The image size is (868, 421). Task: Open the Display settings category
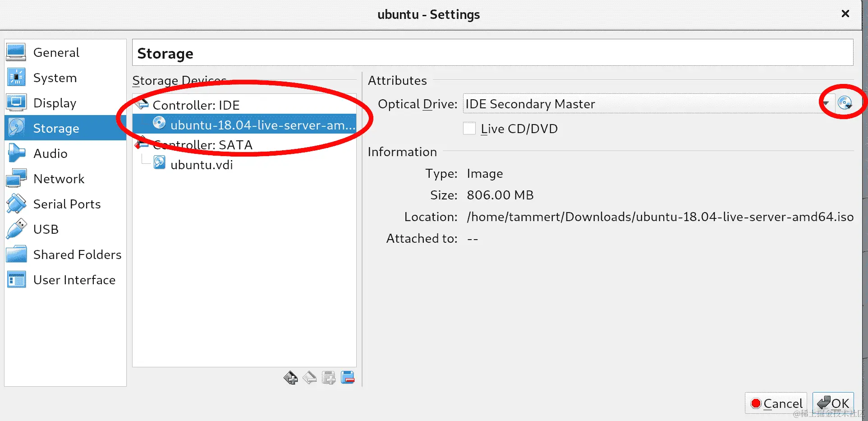click(65, 103)
